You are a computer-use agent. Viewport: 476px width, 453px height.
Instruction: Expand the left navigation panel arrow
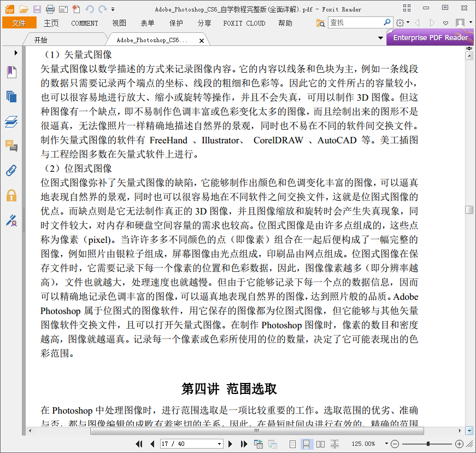16,53
